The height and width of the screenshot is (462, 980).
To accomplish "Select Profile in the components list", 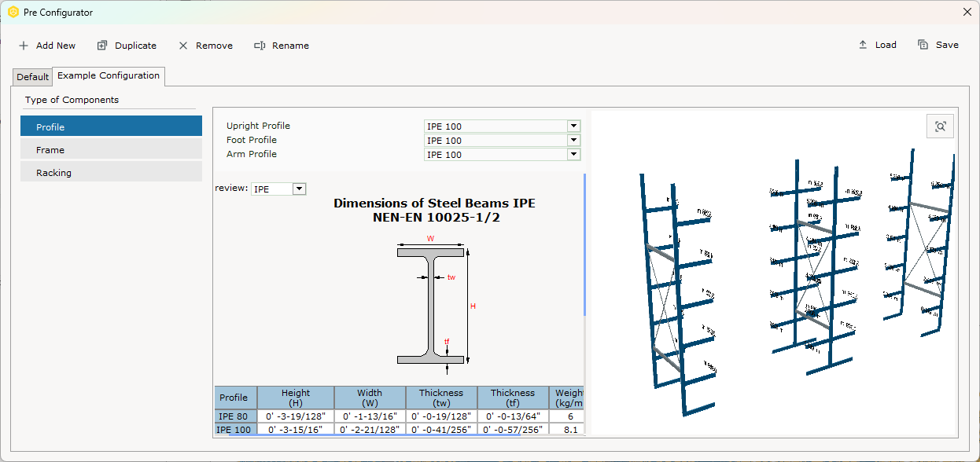I will [111, 126].
